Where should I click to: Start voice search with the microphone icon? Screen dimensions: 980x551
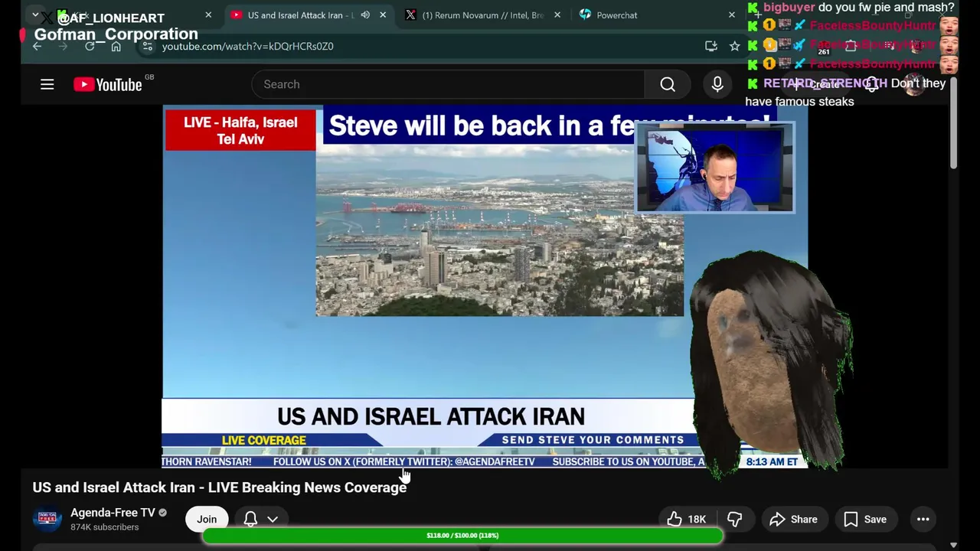(717, 84)
